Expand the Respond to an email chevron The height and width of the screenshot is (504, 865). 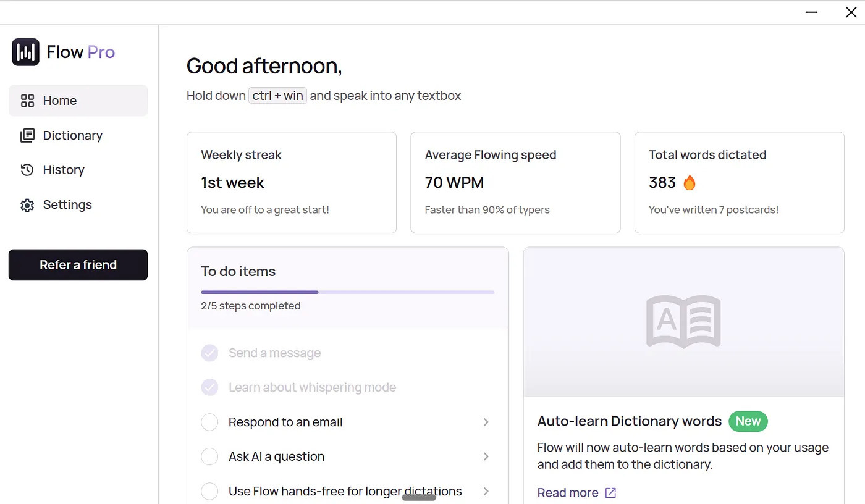[x=486, y=422]
